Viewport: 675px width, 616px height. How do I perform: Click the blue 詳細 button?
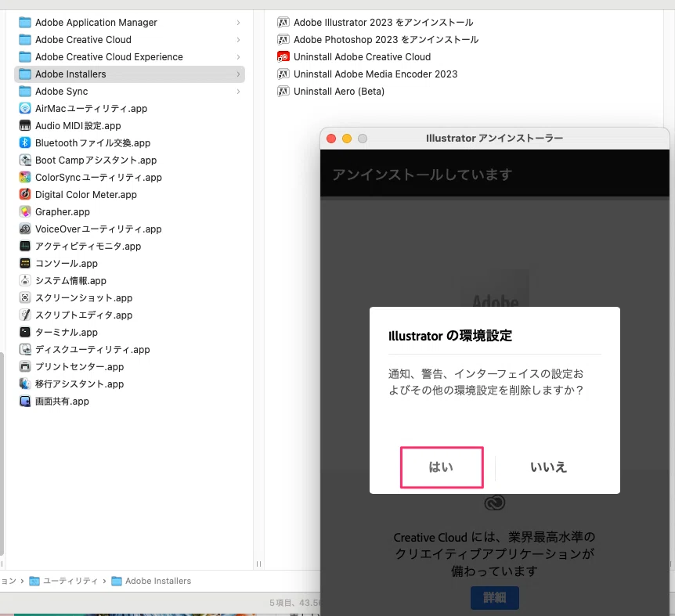tap(495, 597)
